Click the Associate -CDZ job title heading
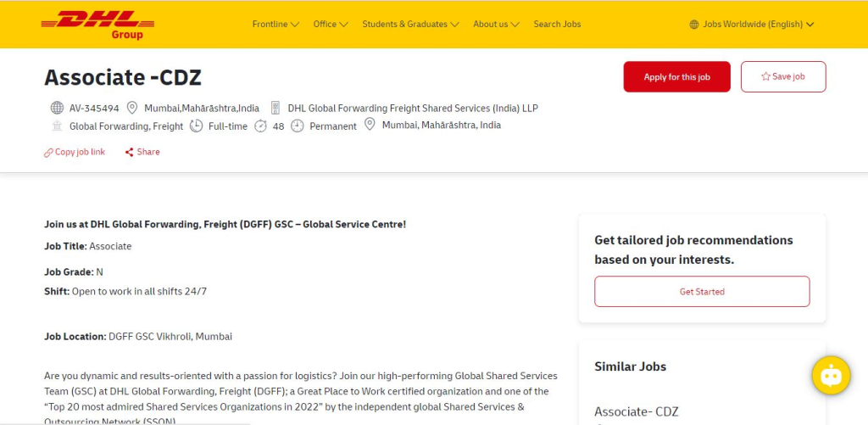This screenshot has height=425, width=868. tap(123, 77)
